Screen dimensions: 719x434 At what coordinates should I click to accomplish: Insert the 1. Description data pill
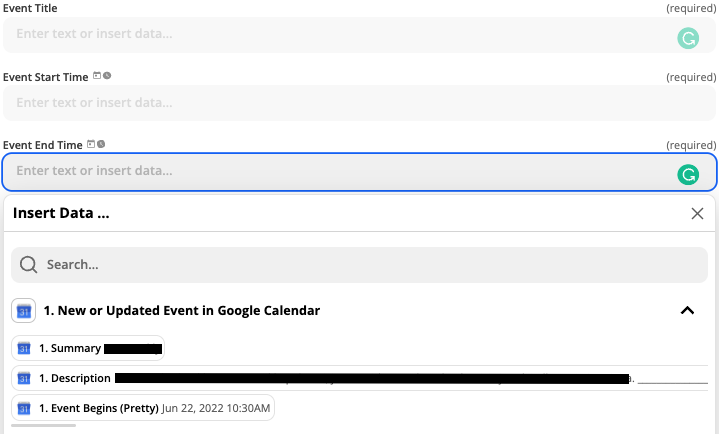click(360, 378)
